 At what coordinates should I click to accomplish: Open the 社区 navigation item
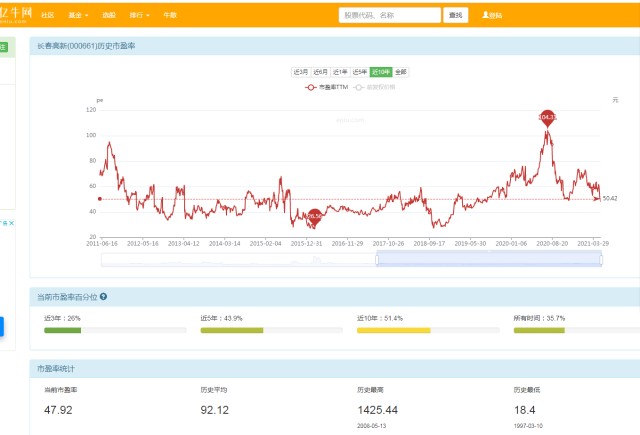pos(48,16)
